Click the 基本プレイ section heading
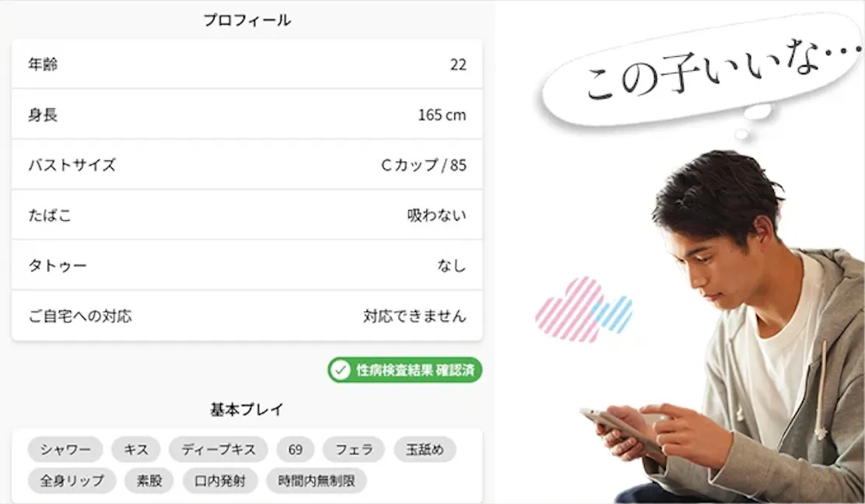This screenshot has height=504, width=865. pyautogui.click(x=247, y=409)
